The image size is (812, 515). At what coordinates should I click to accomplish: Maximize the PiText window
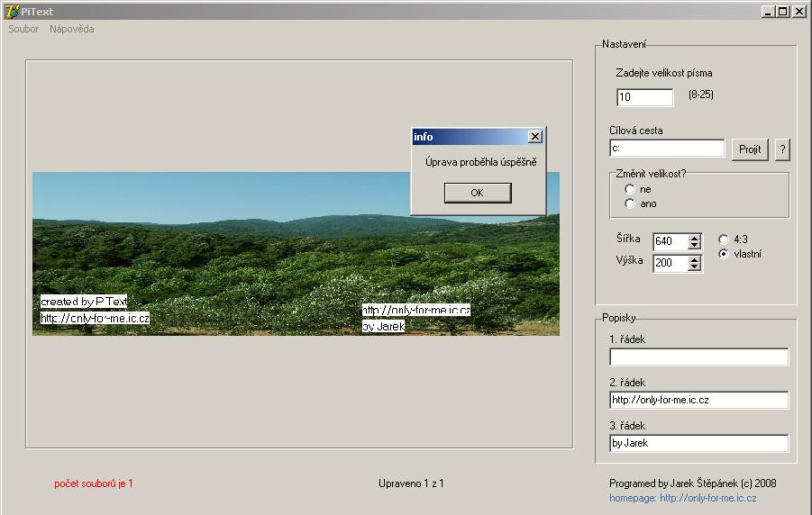coord(783,12)
